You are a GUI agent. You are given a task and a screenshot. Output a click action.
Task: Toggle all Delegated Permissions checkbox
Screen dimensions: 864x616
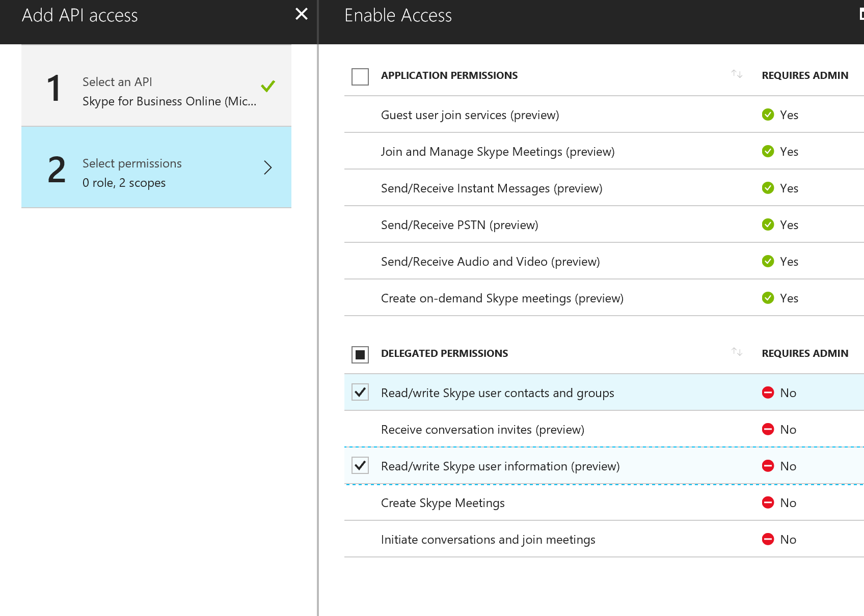point(360,355)
